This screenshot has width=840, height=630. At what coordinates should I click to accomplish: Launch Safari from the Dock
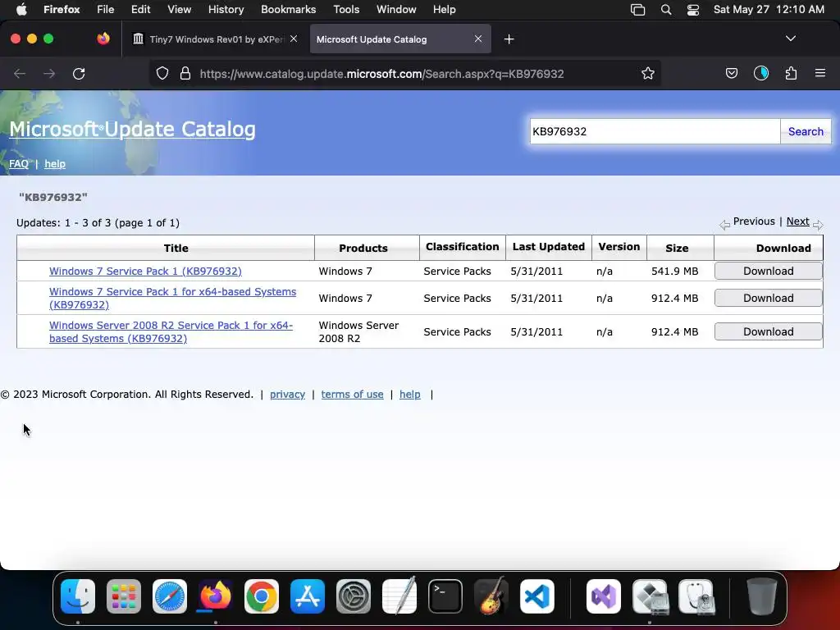tap(170, 596)
